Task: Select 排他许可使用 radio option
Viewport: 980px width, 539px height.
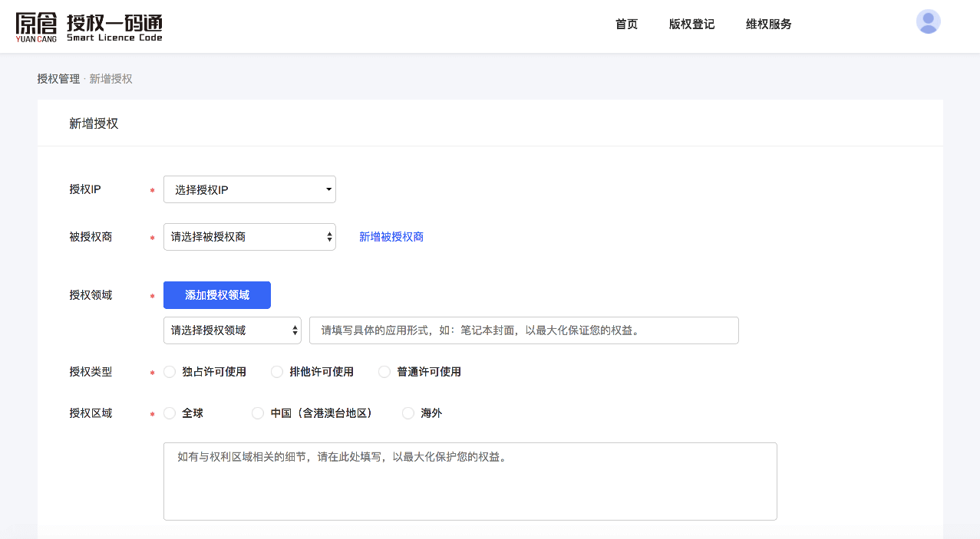Action: click(278, 372)
